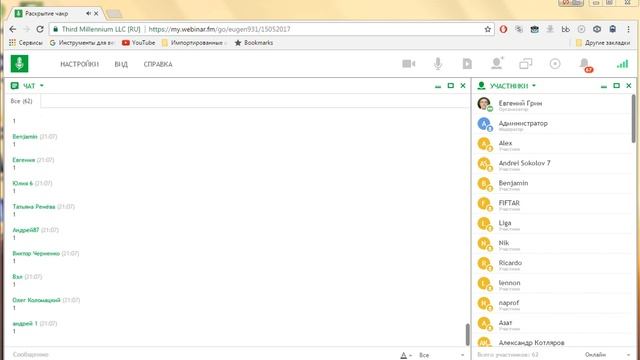
Task: Start recording with the circle icon
Action: click(x=555, y=64)
